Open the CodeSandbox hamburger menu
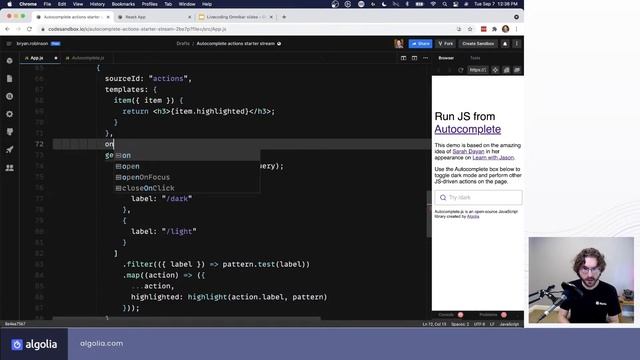Viewport: 640px width, 360px height. point(9,44)
